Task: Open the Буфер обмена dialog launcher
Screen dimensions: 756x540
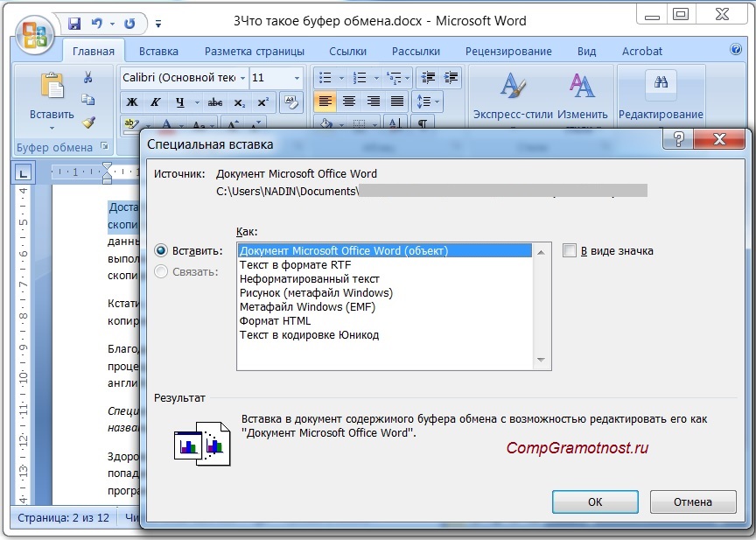Action: click(104, 146)
